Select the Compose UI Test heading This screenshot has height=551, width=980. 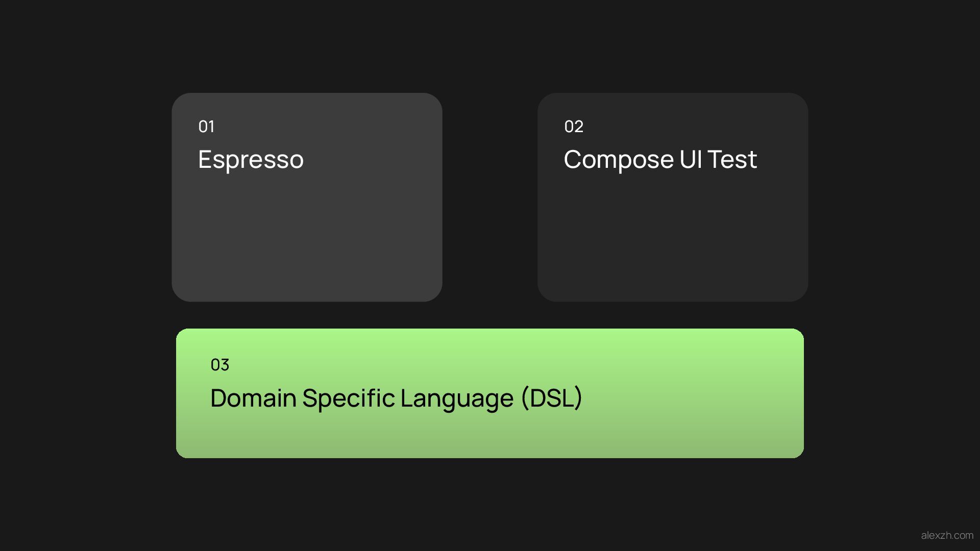pos(660,159)
